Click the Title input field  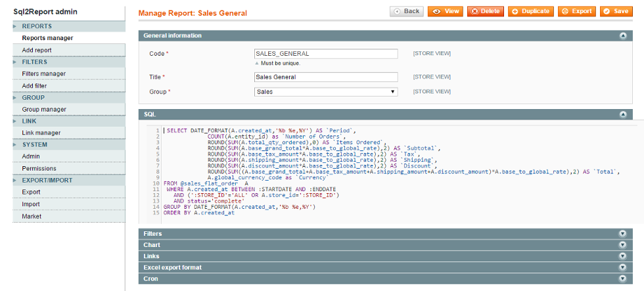coord(326,77)
